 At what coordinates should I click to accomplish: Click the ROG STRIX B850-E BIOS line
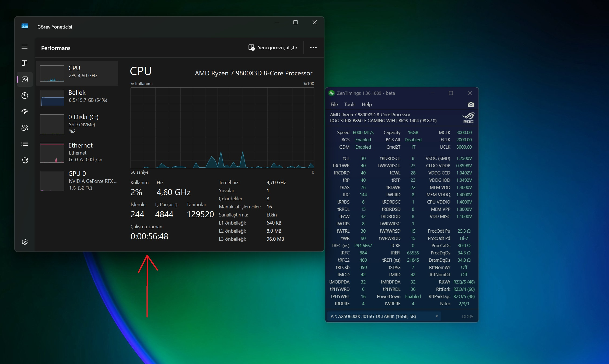pos(383,121)
